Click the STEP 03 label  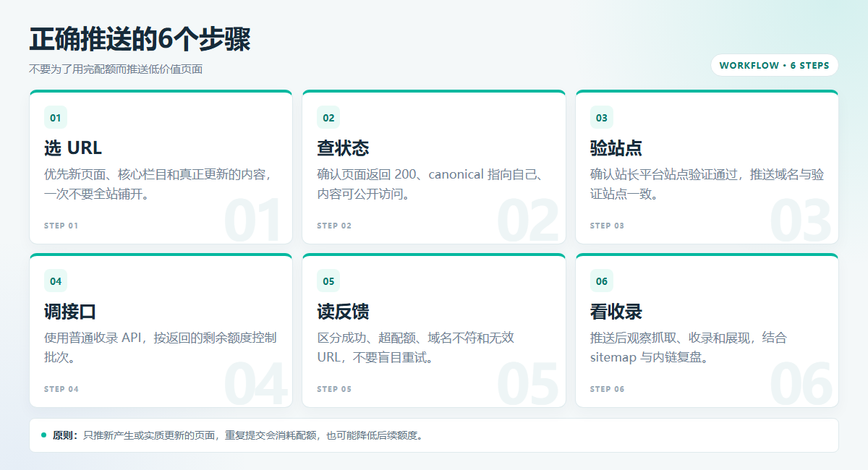pos(607,226)
